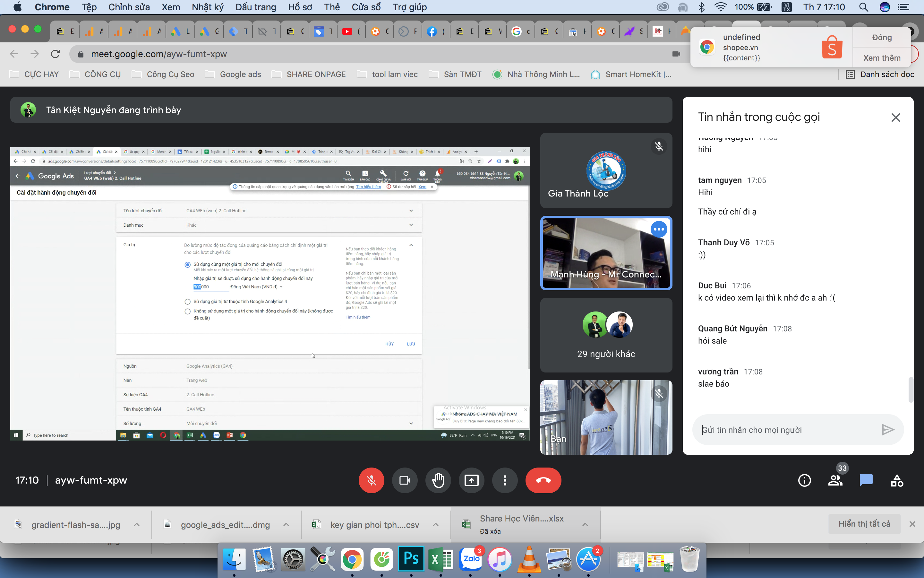The width and height of the screenshot is (924, 578).
Task: Click the message input field
Action: coord(787,430)
